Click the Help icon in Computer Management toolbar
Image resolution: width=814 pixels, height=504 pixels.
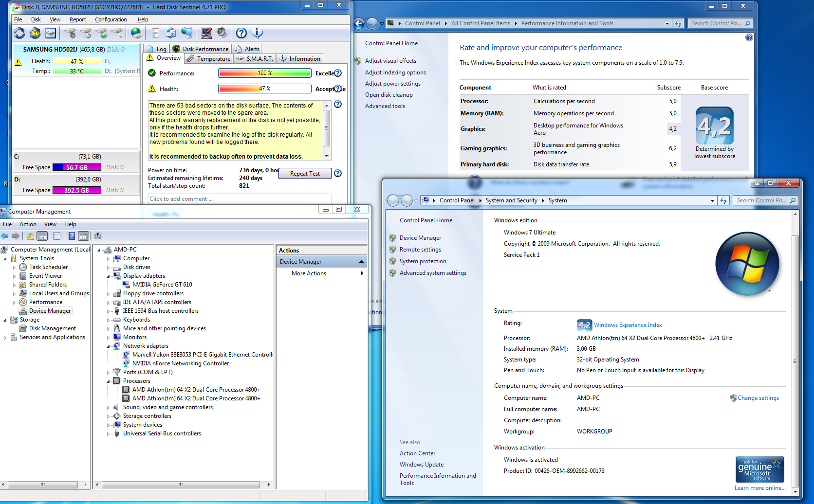72,236
